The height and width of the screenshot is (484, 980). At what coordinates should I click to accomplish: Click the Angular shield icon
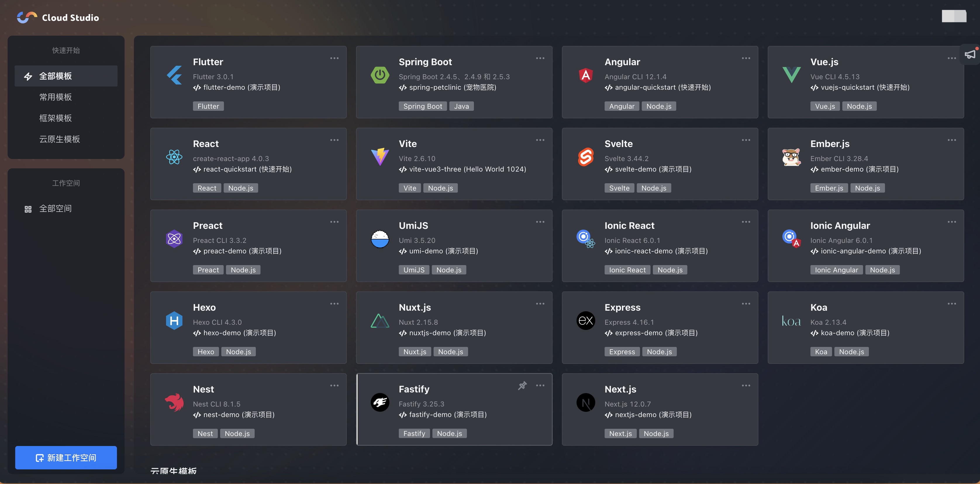pyautogui.click(x=586, y=75)
